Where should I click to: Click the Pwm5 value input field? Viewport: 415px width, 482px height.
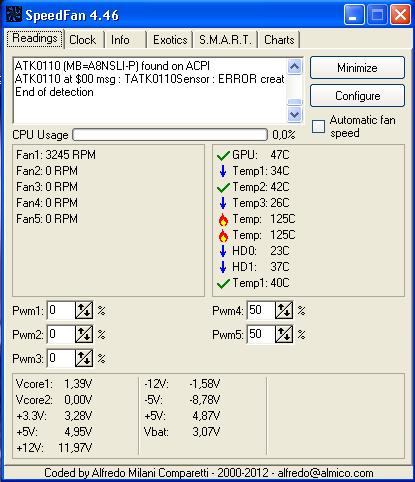261,334
